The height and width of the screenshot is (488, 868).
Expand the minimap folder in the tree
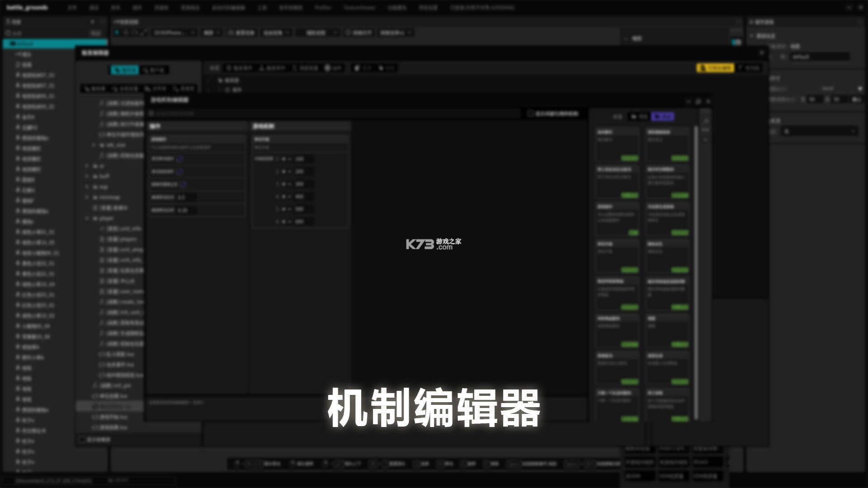[87, 197]
